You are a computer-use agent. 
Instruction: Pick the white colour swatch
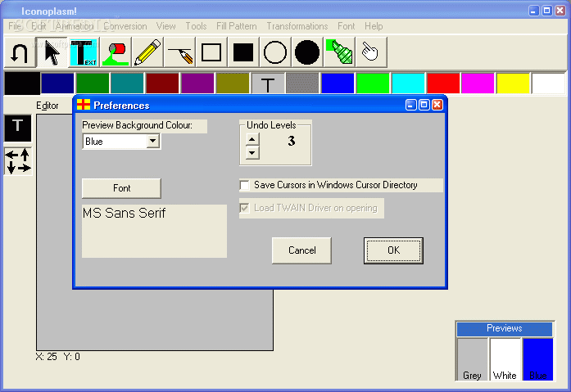pyautogui.click(x=548, y=83)
